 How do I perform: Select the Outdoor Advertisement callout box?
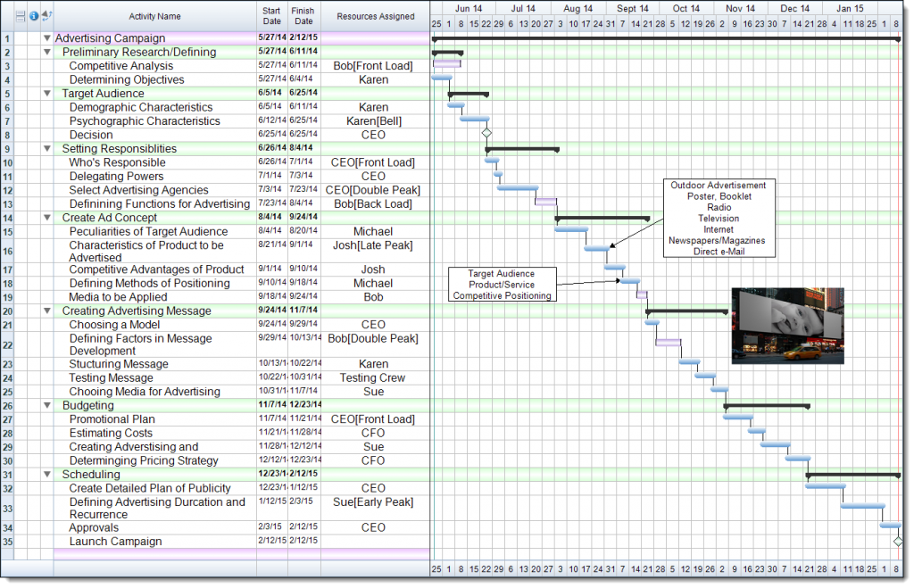coord(719,218)
